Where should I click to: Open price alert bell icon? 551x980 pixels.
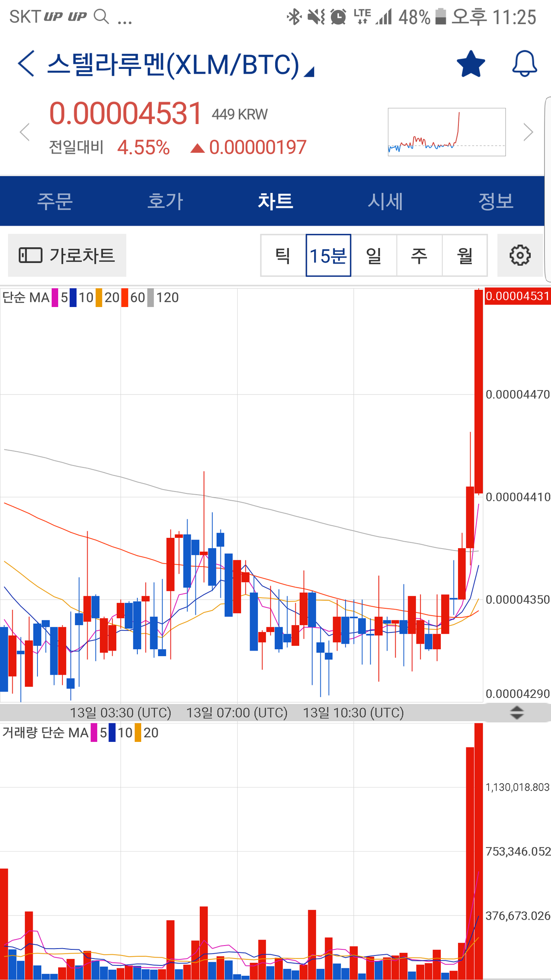pyautogui.click(x=524, y=64)
